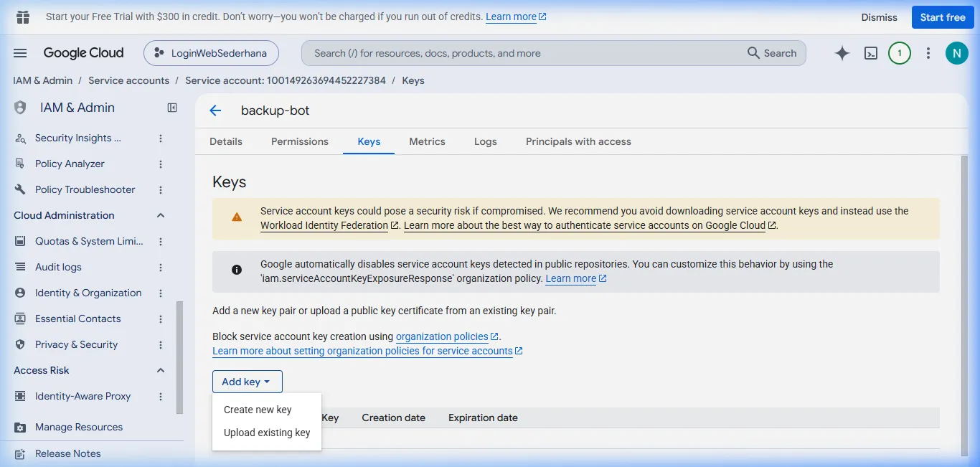Open notifications badge showing 1
The image size is (980, 467).
pos(900,53)
